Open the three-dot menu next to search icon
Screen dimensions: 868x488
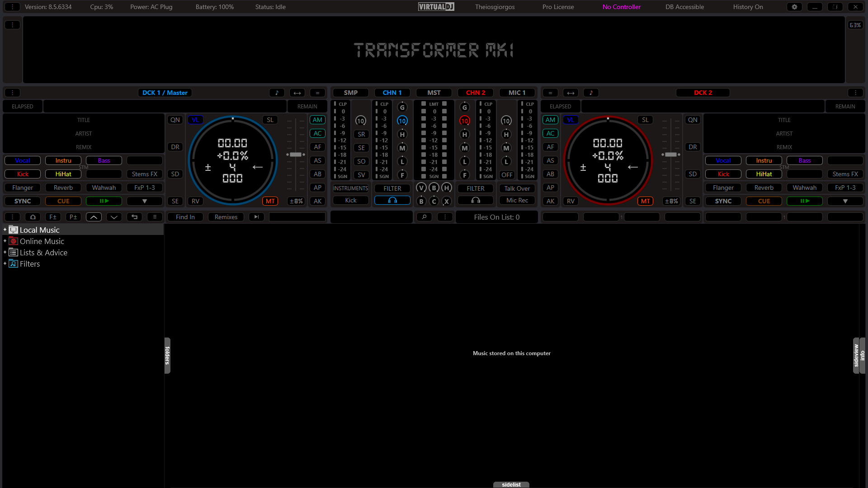(x=445, y=217)
